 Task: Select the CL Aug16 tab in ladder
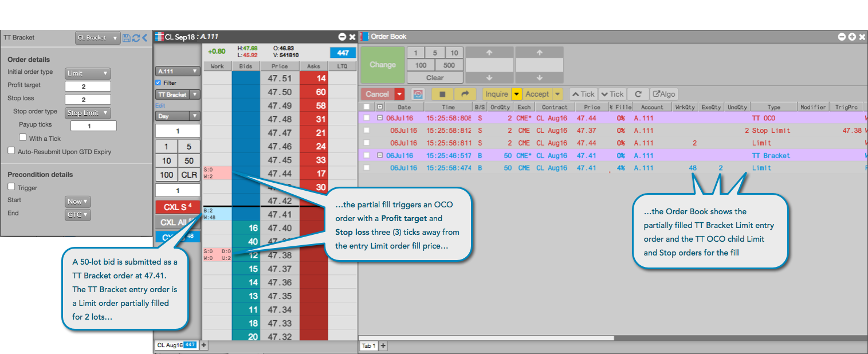click(x=176, y=345)
